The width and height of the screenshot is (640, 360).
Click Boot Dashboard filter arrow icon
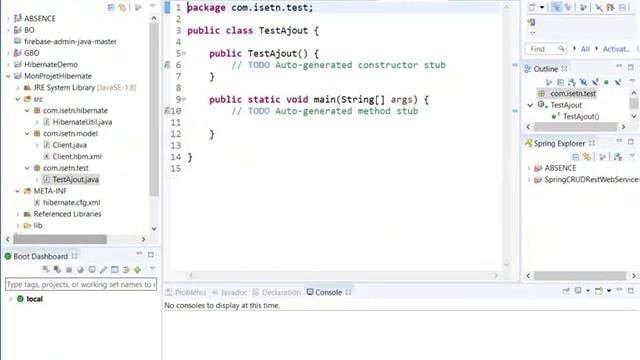(x=126, y=269)
